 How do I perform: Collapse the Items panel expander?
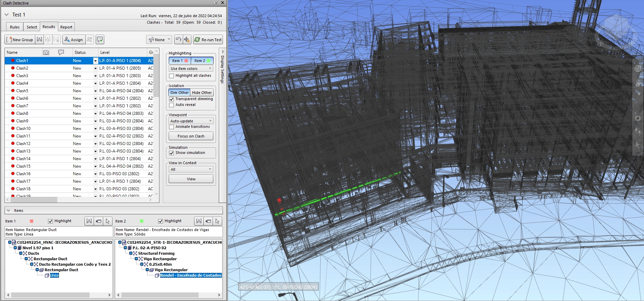(9, 210)
